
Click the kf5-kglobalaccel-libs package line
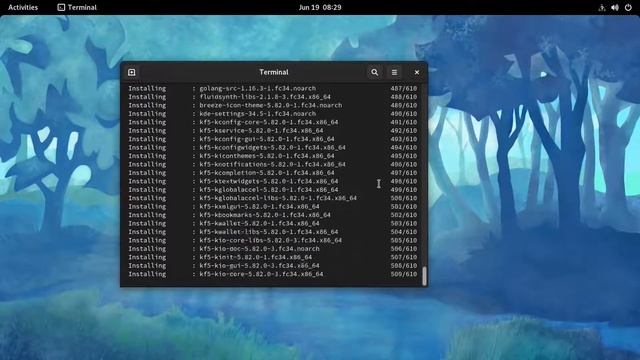click(273, 198)
